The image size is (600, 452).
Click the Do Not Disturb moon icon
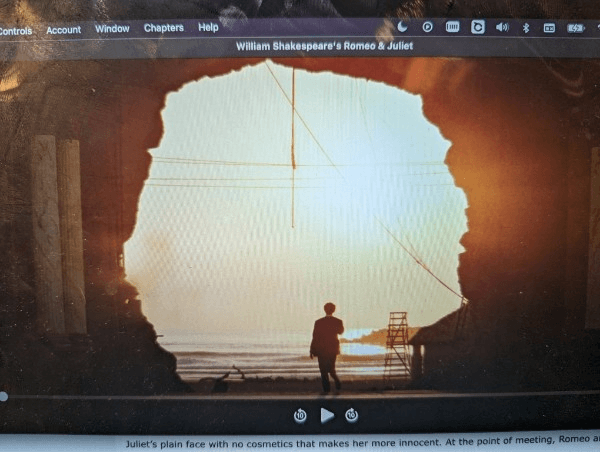coord(402,26)
